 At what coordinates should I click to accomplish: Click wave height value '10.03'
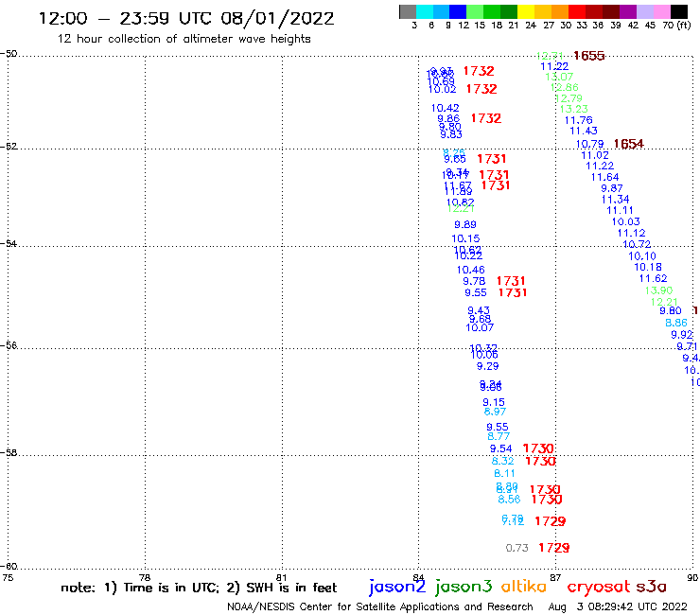[x=625, y=221]
